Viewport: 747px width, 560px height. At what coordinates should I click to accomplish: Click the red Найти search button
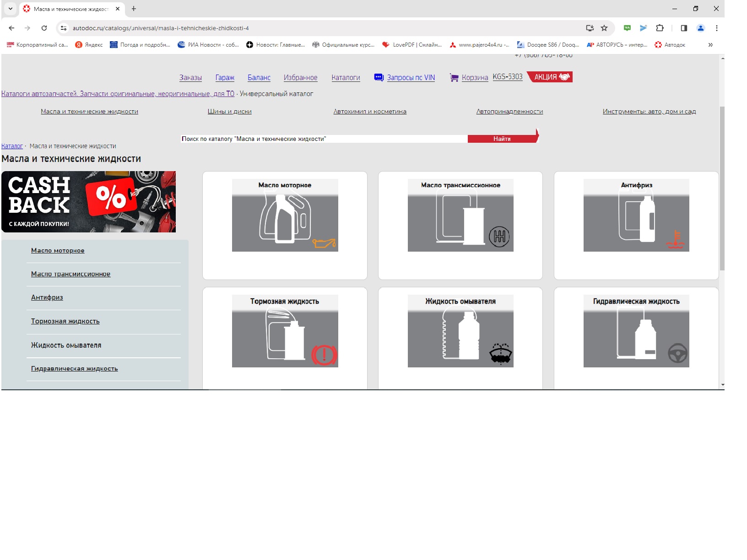(502, 139)
